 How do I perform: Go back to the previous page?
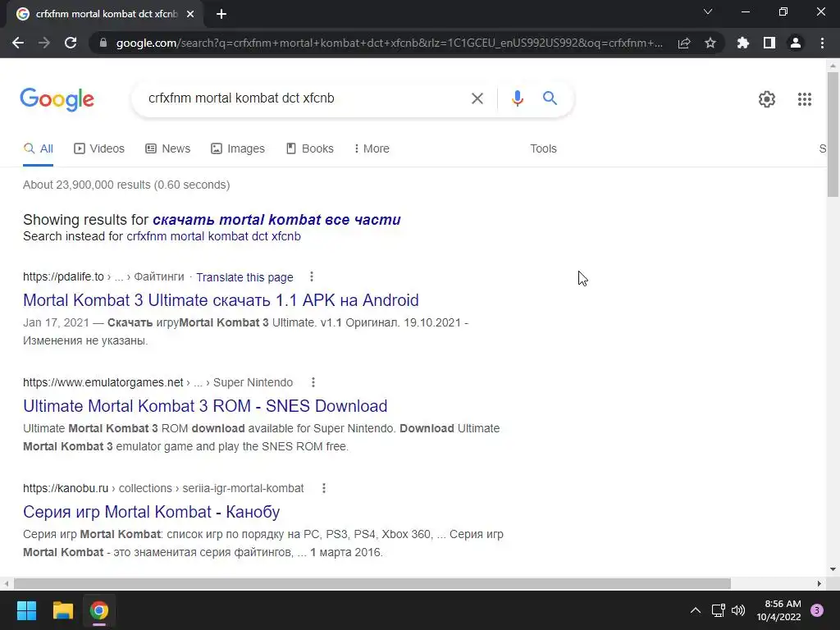18,43
